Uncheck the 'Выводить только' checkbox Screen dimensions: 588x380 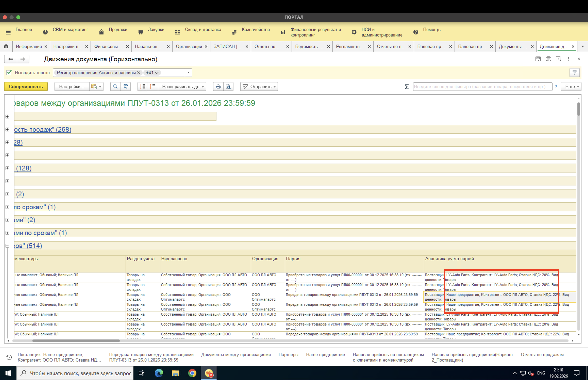(x=9, y=72)
